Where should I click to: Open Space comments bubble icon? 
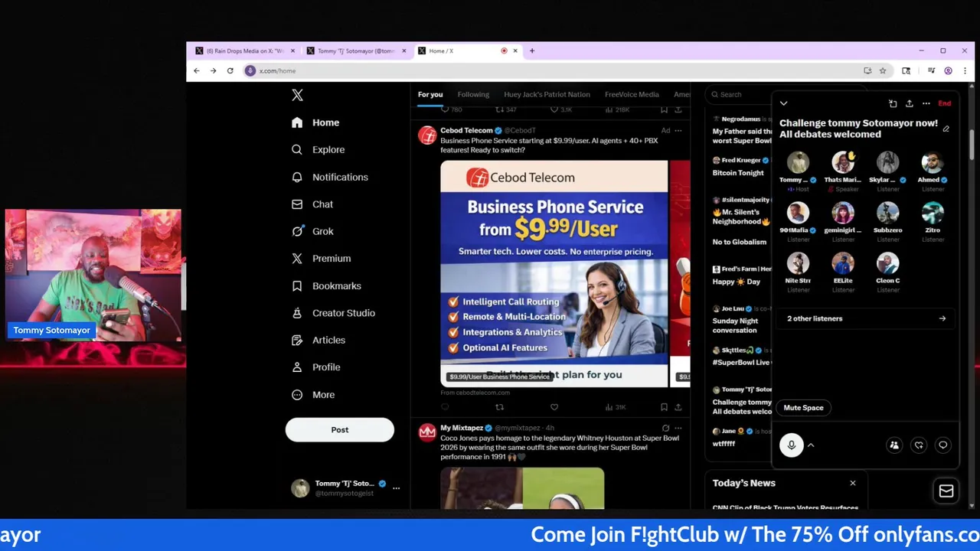click(x=943, y=445)
